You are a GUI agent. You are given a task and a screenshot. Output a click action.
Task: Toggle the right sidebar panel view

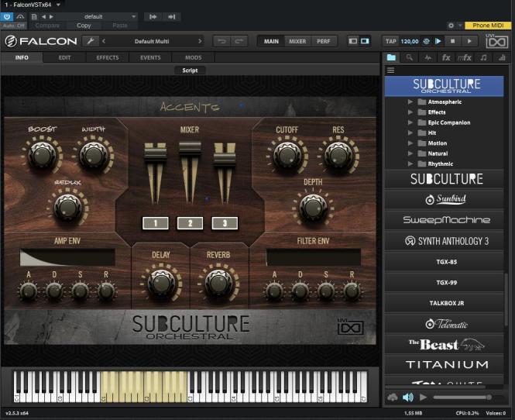click(x=365, y=41)
